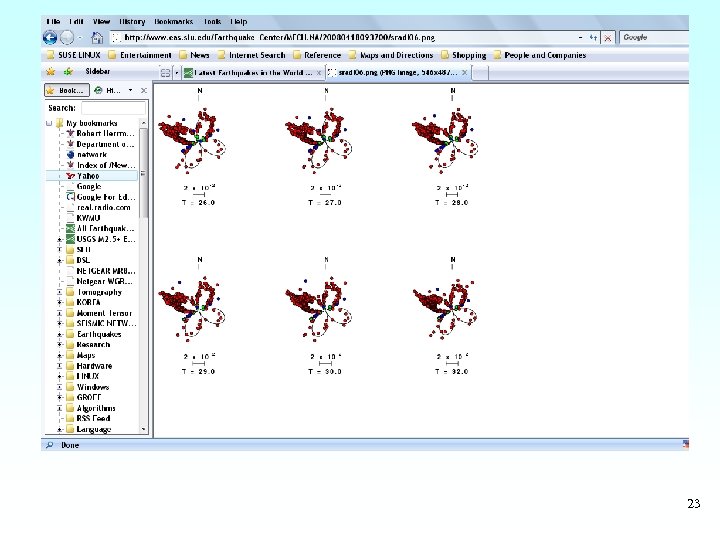This screenshot has width=720, height=540.
Task: Open the tab list dropdown arrow
Action: click(x=176, y=73)
